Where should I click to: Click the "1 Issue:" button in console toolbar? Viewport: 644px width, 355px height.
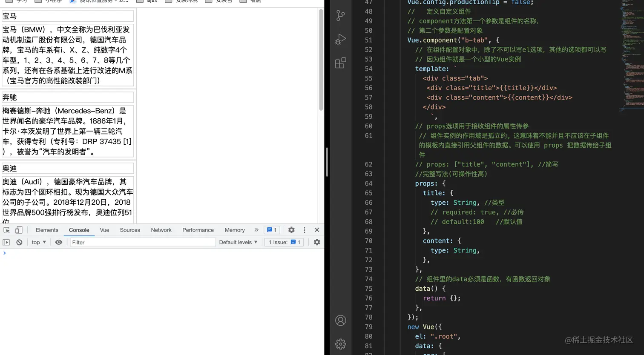pos(285,242)
